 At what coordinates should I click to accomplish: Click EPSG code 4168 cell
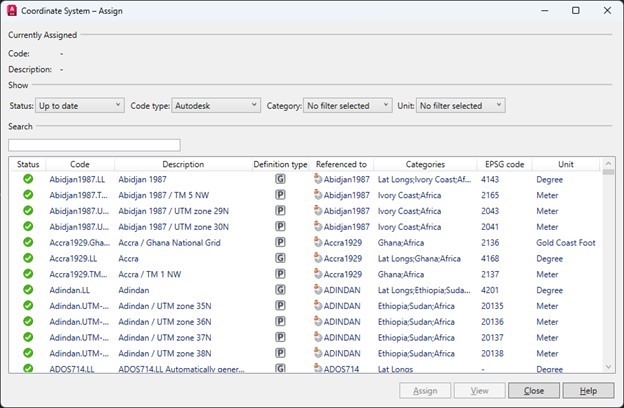point(490,258)
